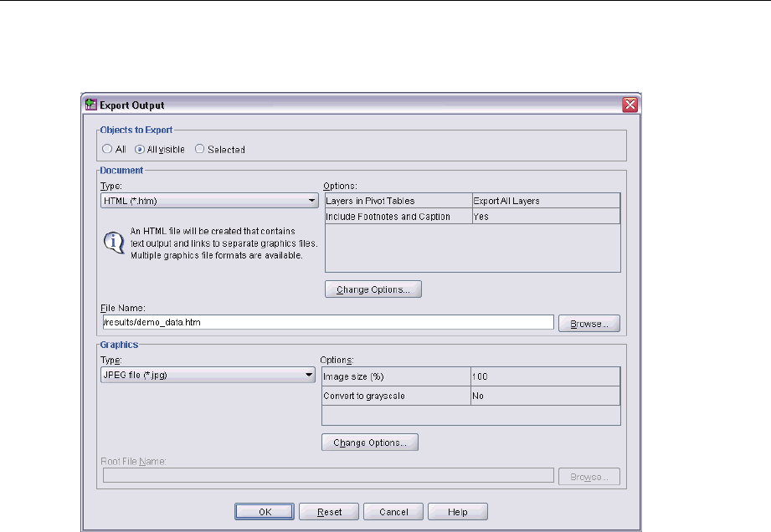
Task: Select the All visible radio button
Action: click(x=140, y=150)
